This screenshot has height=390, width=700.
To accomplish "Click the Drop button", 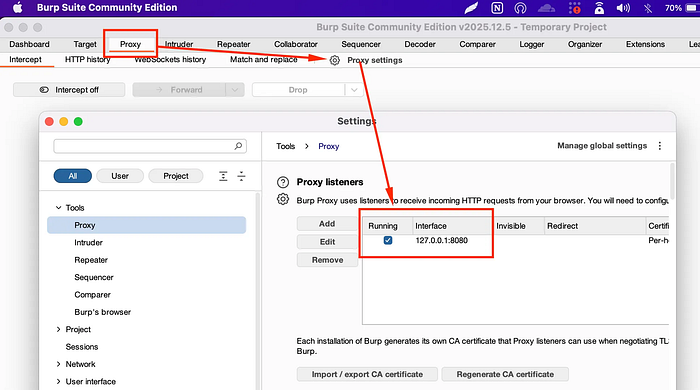I will click(x=299, y=90).
